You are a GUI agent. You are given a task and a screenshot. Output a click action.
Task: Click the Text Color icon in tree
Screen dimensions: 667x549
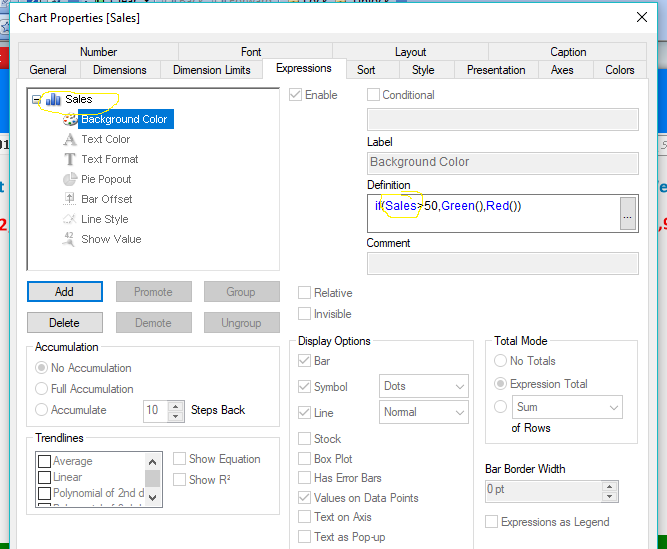[70, 140]
